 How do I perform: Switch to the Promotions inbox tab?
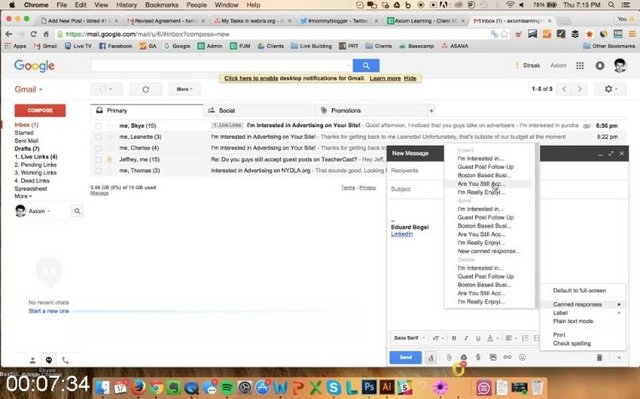(371, 111)
